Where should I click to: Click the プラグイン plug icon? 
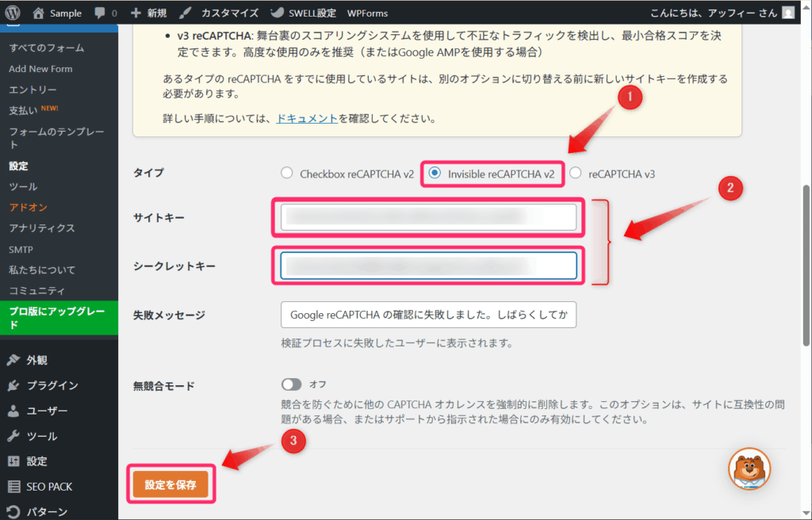13,385
